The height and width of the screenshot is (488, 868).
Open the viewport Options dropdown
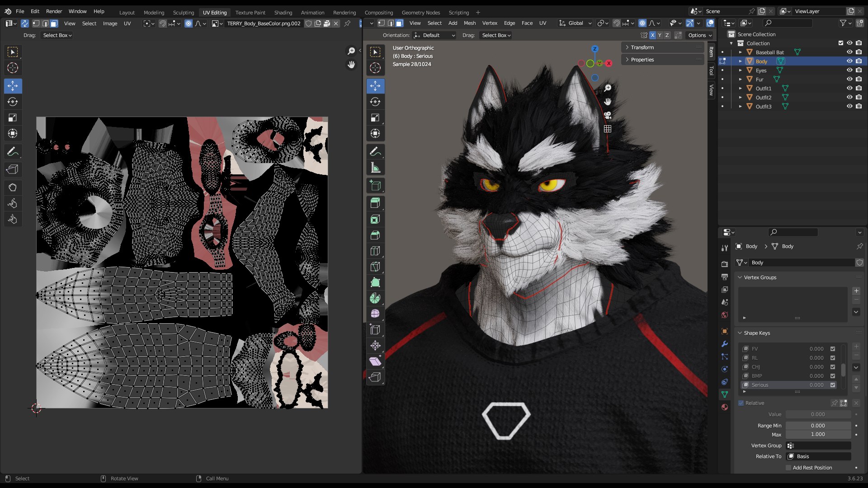[700, 35]
